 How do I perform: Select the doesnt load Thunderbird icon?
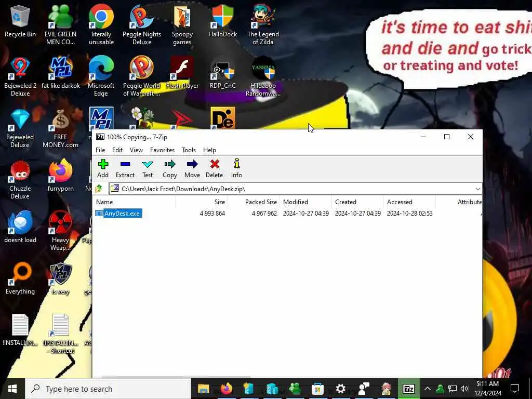point(20,228)
